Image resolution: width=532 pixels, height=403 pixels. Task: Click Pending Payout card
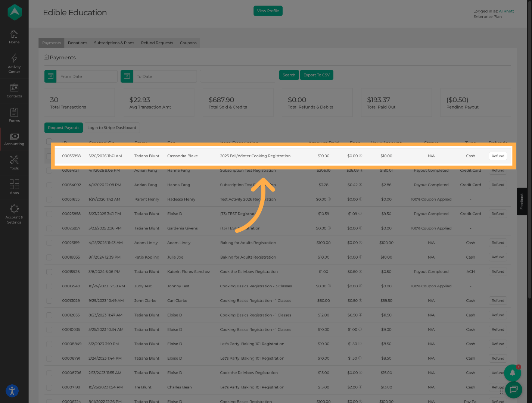pos(476,103)
